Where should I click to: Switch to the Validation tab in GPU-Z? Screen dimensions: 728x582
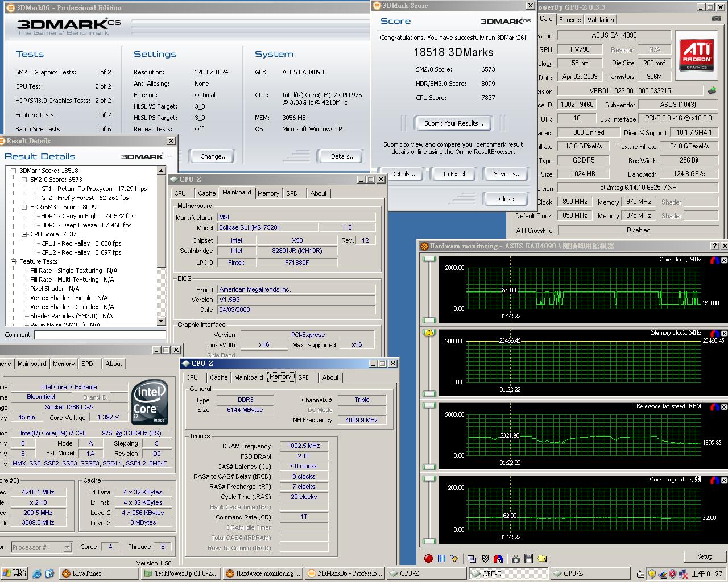[x=601, y=19]
